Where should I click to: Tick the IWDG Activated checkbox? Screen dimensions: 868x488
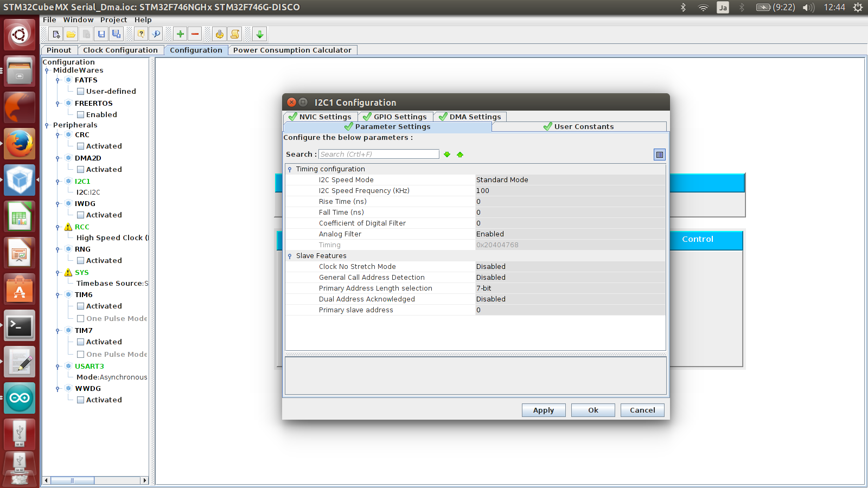point(80,215)
